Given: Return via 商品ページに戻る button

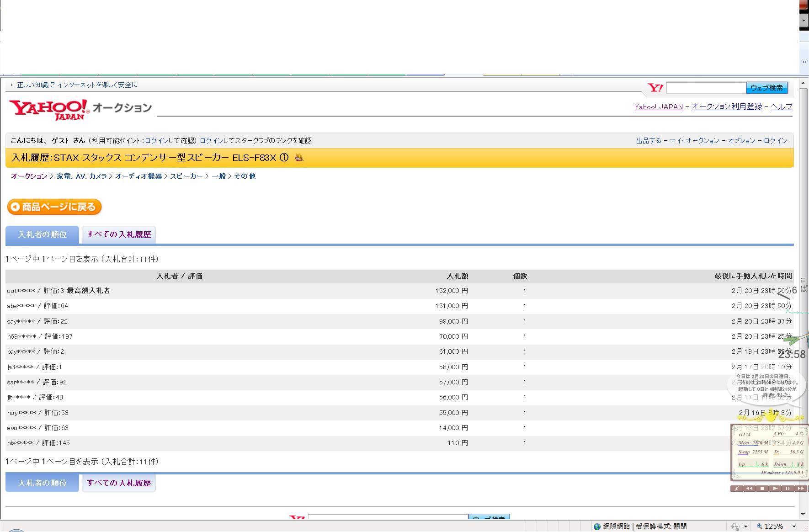Looking at the screenshot, I should point(54,207).
